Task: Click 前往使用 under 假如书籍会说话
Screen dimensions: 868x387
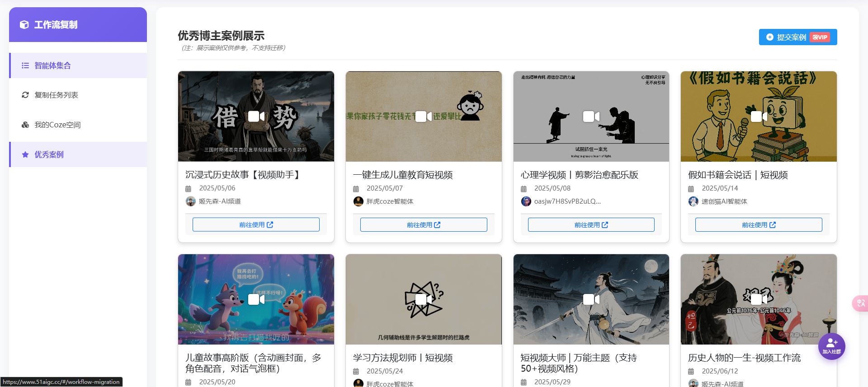Action: coord(759,224)
